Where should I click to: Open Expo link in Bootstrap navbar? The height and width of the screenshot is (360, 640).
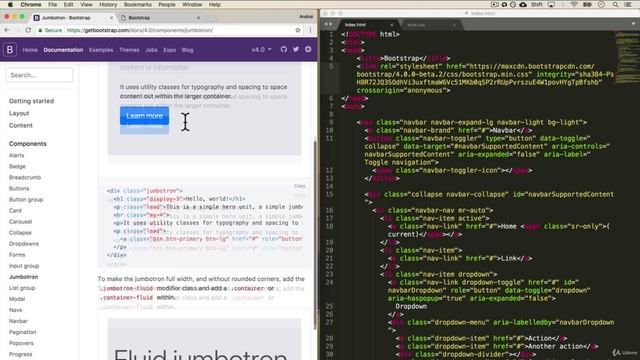(x=169, y=50)
